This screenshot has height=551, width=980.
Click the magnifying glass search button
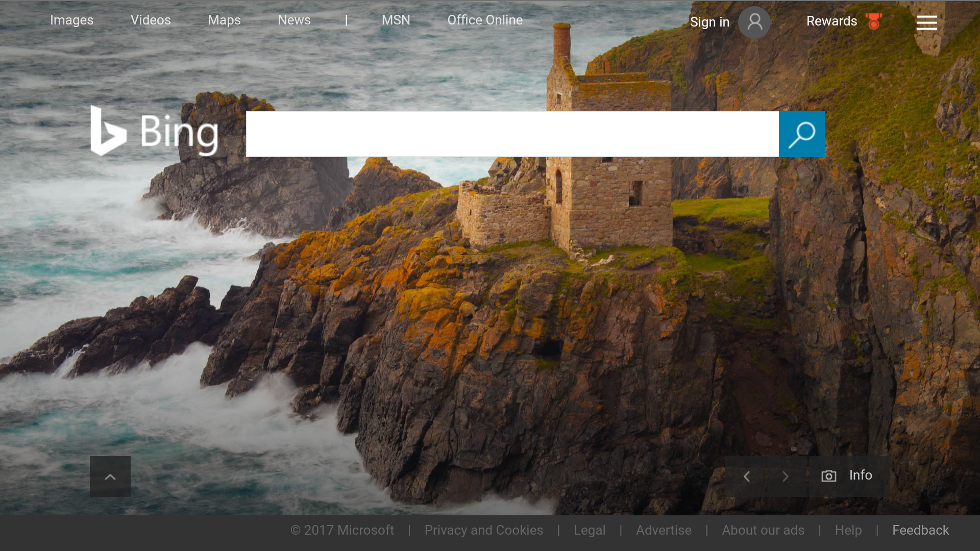click(x=801, y=134)
